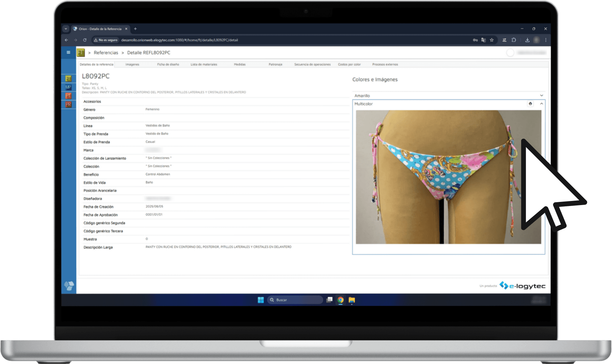This screenshot has width=612, height=364.
Task: Click the 0001/01/01 approval date
Action: coord(154,215)
